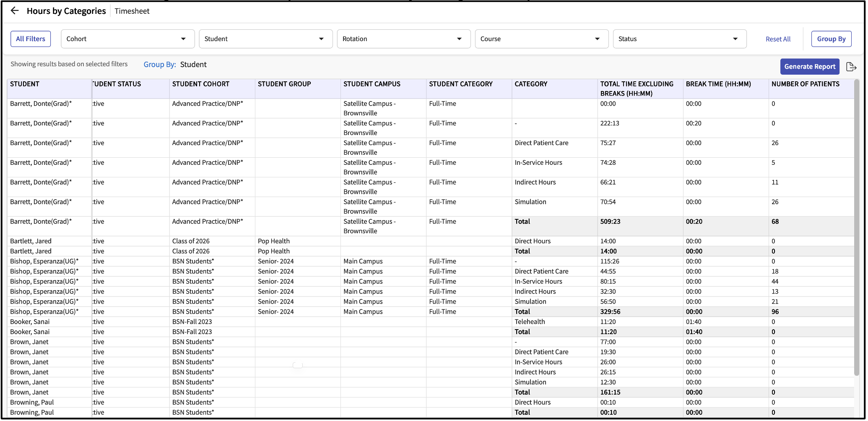Click the Break Time column header
The height and width of the screenshot is (421, 868).
pos(718,84)
